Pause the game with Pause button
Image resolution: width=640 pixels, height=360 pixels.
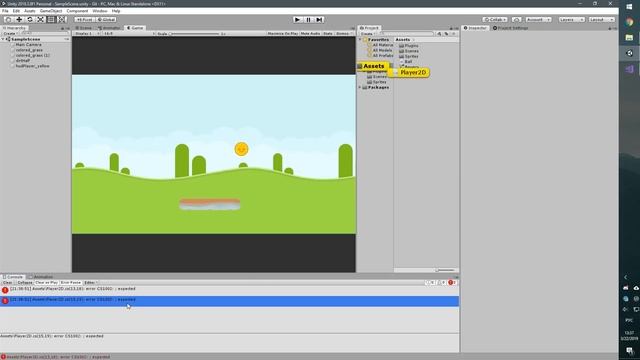pos(309,20)
